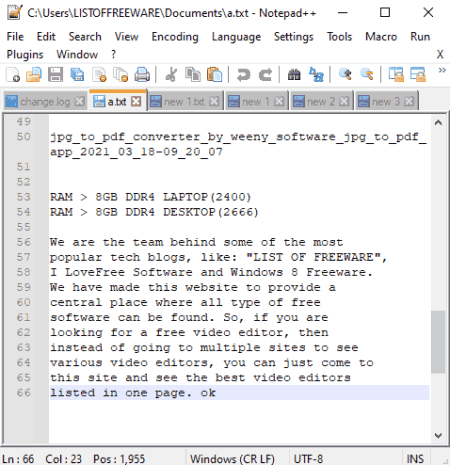This screenshot has width=450, height=465.
Task: Open Find with the binoculars icon
Action: tap(294, 74)
